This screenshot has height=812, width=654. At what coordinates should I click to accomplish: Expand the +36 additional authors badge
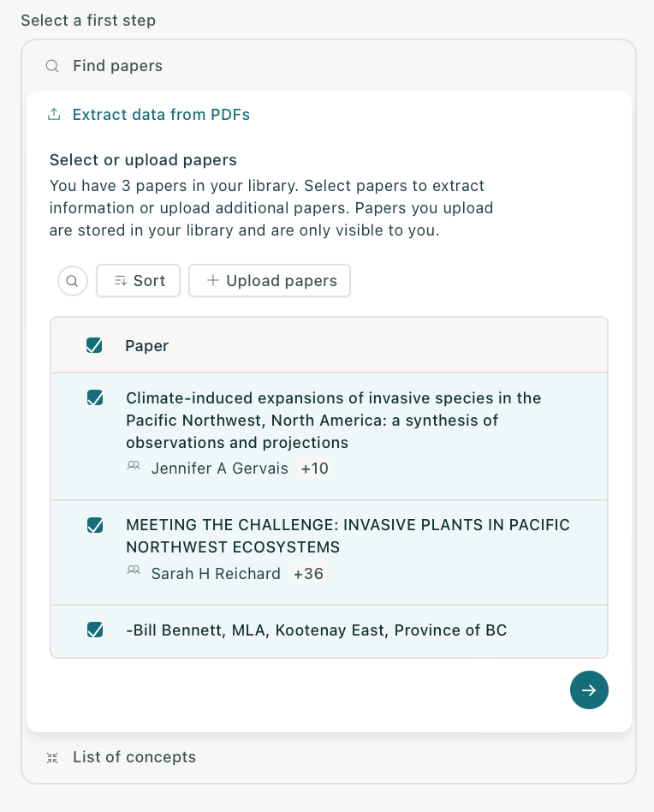click(x=308, y=574)
